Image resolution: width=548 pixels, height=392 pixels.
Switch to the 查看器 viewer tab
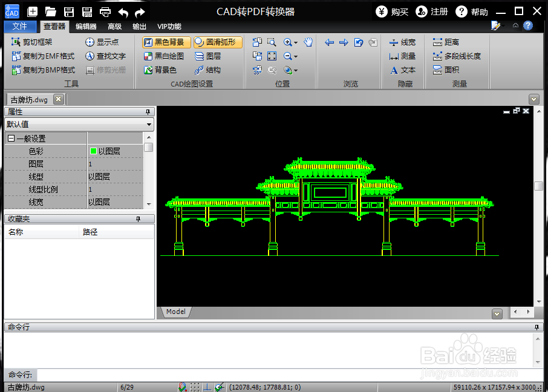pyautogui.click(x=54, y=26)
